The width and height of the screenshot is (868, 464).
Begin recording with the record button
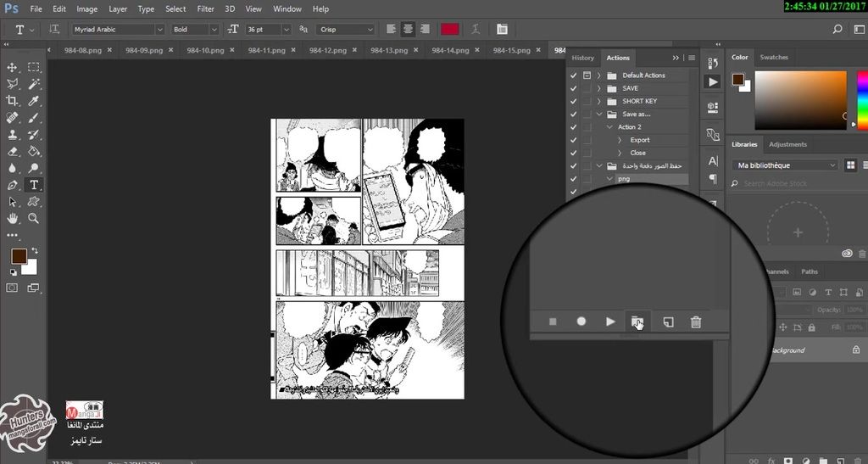coord(581,321)
